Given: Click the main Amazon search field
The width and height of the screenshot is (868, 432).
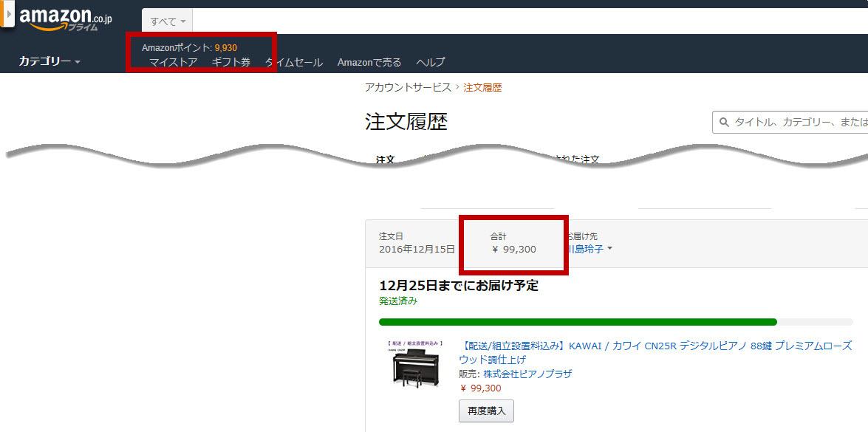Looking at the screenshot, I should [530, 21].
